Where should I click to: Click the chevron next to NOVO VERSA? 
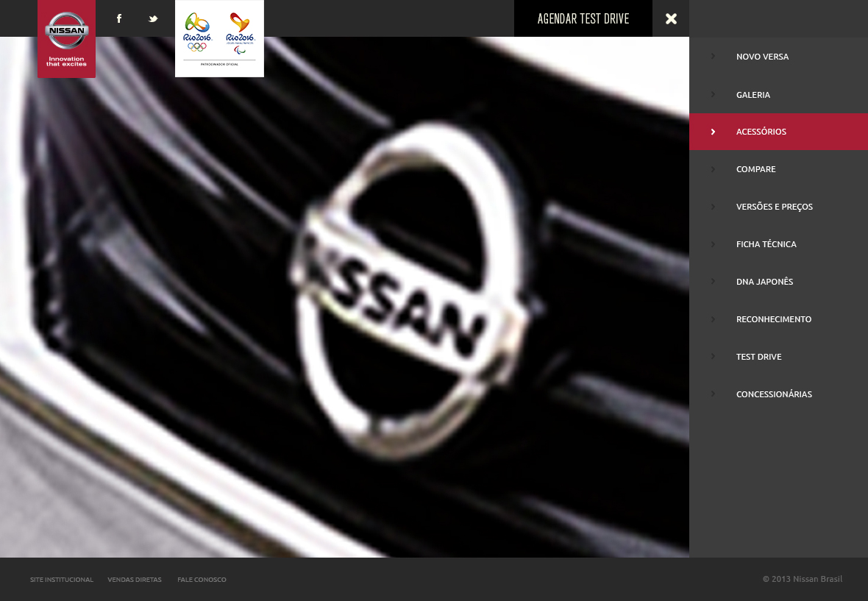coord(713,56)
